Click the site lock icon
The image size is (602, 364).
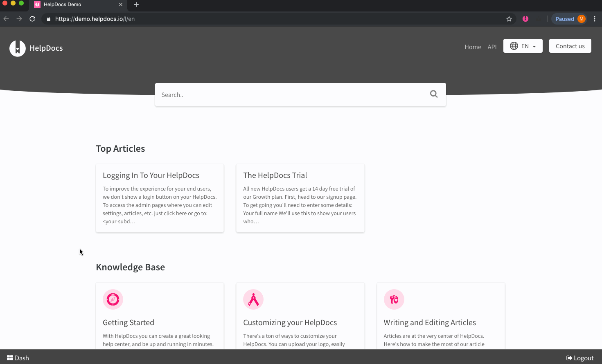49,19
